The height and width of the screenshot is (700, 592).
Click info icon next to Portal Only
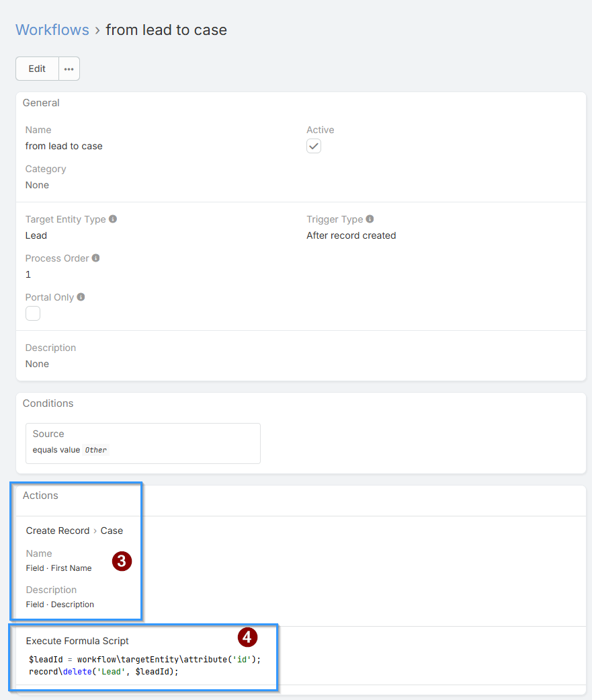81,297
